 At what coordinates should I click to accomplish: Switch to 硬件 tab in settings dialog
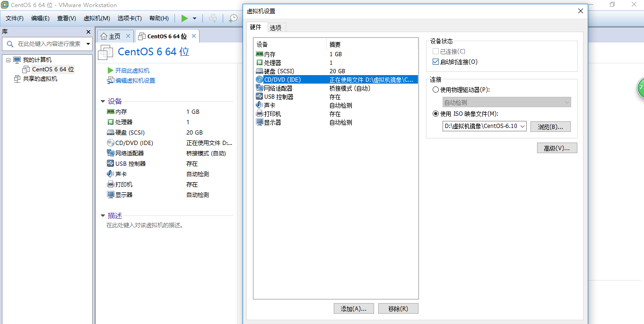[x=256, y=27]
